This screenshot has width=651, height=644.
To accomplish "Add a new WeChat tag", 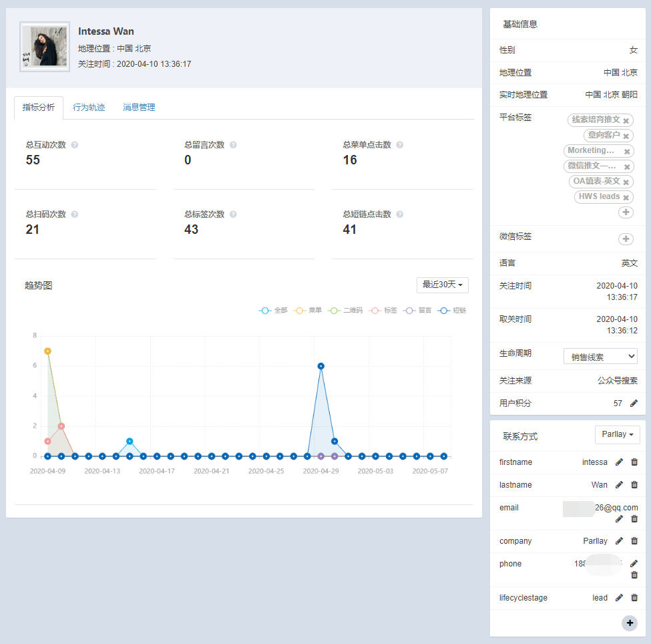I will (x=626, y=238).
